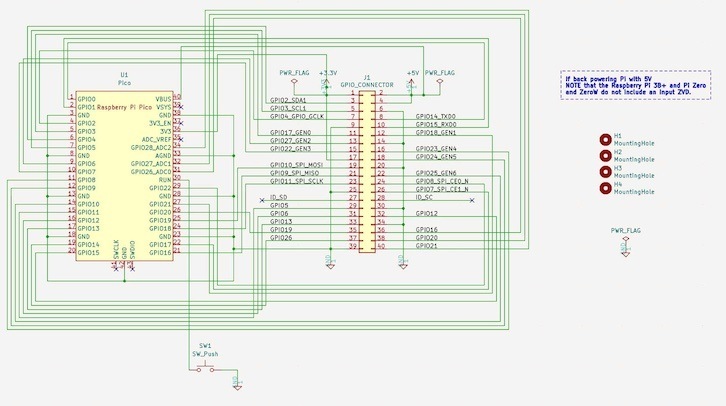Click the no-connect X on ID_SC
This screenshot has width=726, height=406.
pyautogui.click(x=472, y=200)
